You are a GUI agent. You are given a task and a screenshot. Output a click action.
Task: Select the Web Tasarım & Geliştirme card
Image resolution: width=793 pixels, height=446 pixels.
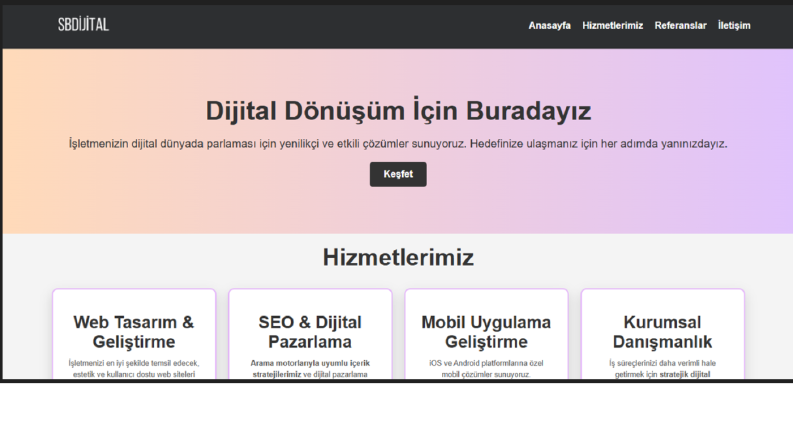(x=134, y=334)
